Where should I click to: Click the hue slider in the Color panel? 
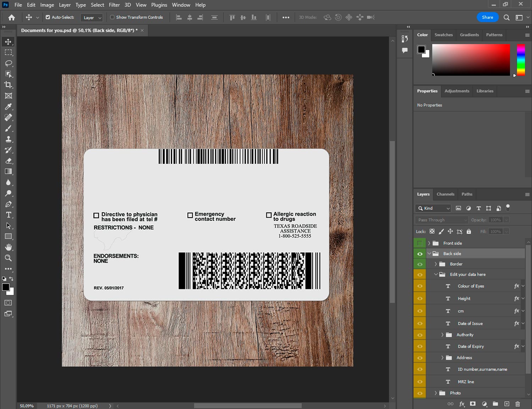point(521,60)
